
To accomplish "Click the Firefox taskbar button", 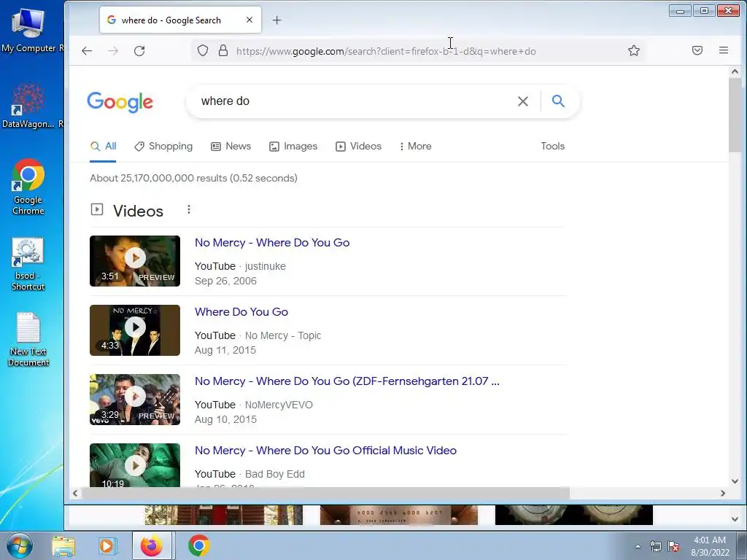I will (x=152, y=545).
